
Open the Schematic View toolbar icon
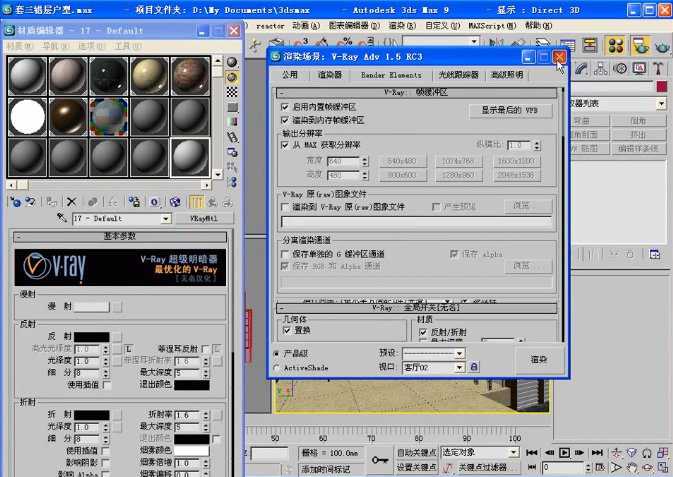click(x=591, y=46)
